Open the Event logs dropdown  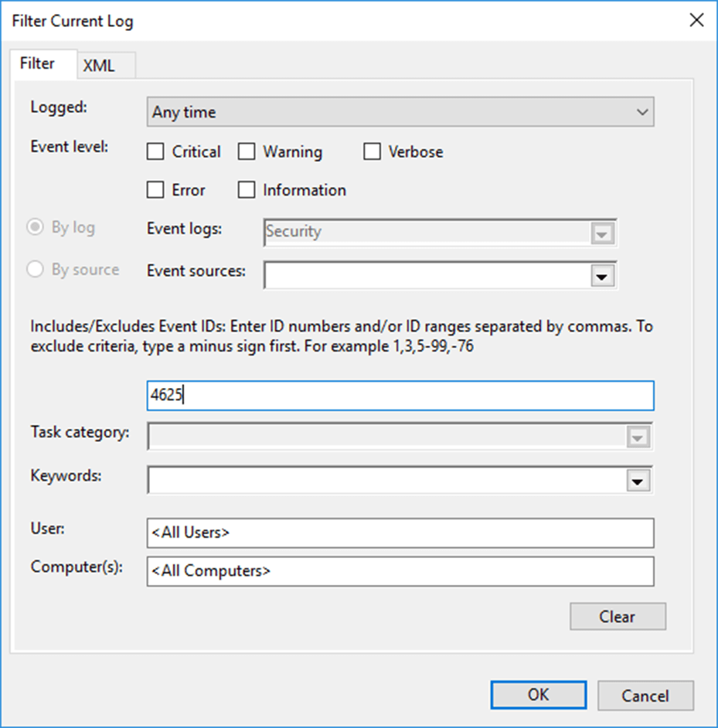[602, 231]
